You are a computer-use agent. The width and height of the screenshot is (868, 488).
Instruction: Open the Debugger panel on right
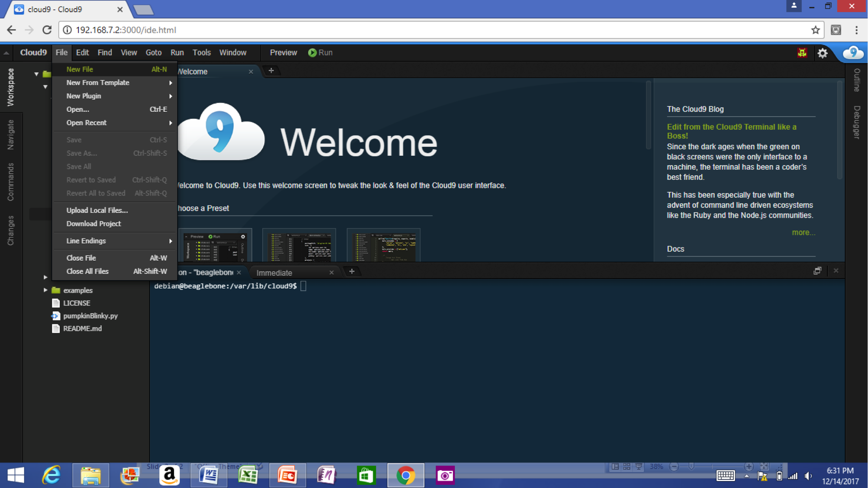(x=857, y=122)
